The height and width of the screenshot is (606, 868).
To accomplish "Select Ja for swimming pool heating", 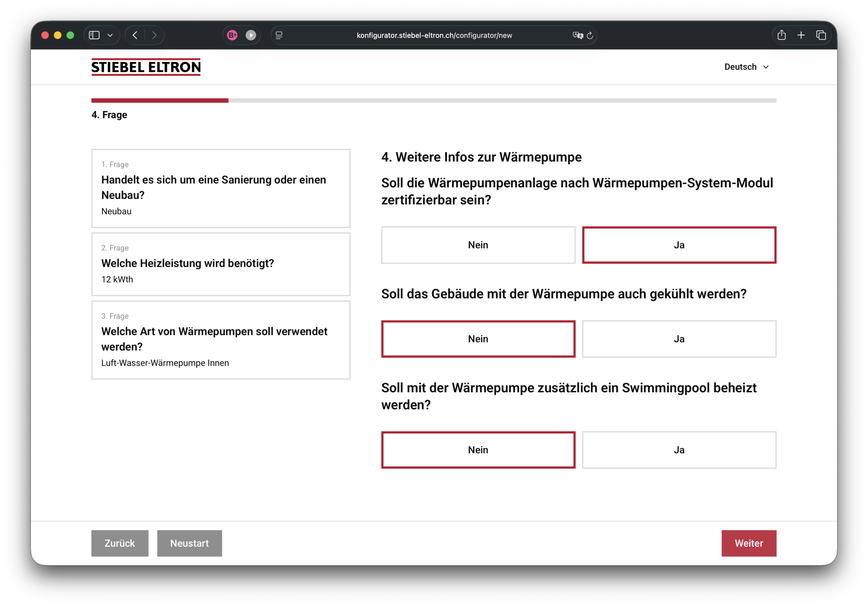I will point(678,449).
